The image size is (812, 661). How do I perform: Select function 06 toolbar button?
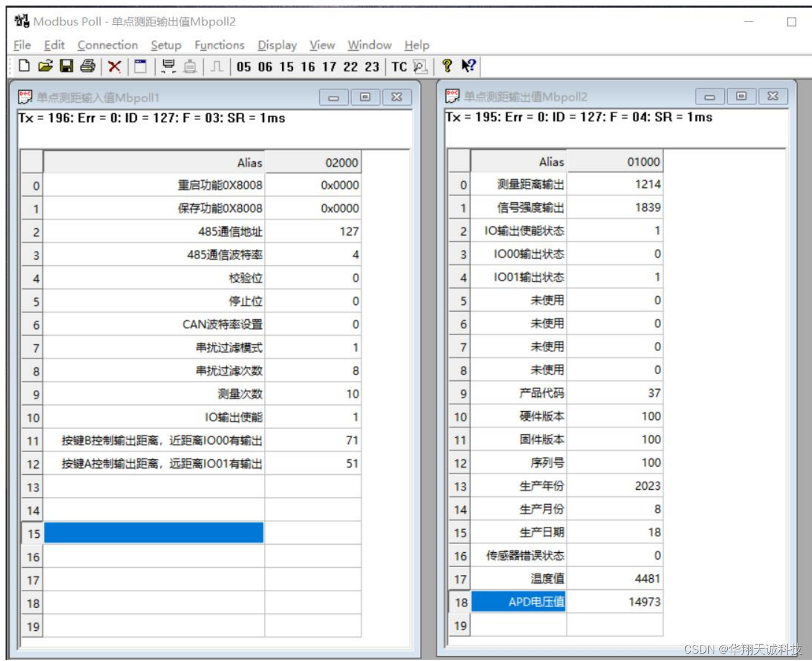[265, 67]
